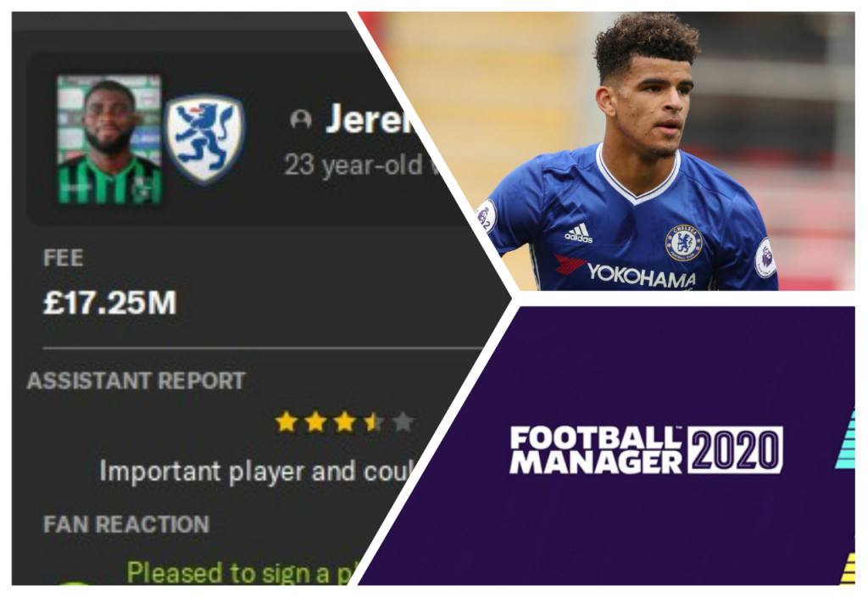Click the Football Manager 2020 logo
Image resolution: width=868 pixels, height=597 pixels.
[x=646, y=449]
